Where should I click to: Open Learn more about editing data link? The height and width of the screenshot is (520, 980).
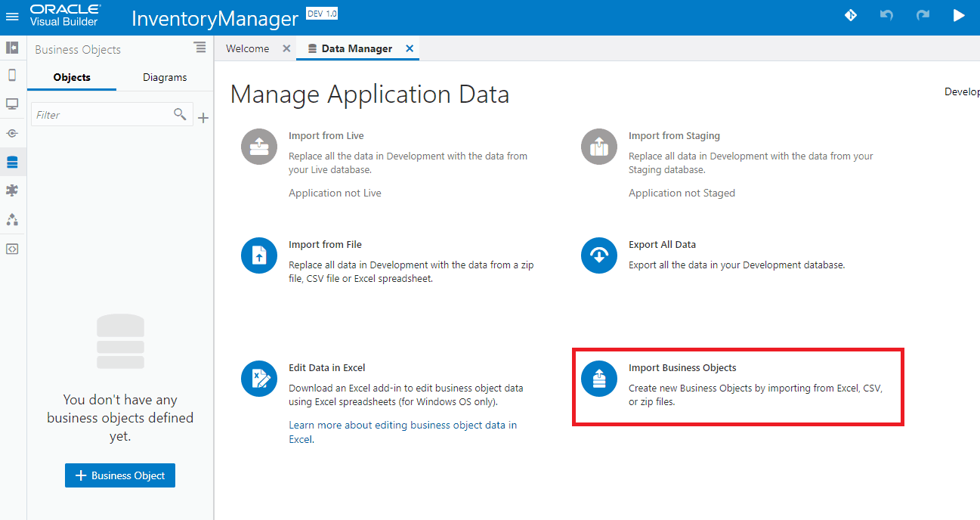[403, 432]
